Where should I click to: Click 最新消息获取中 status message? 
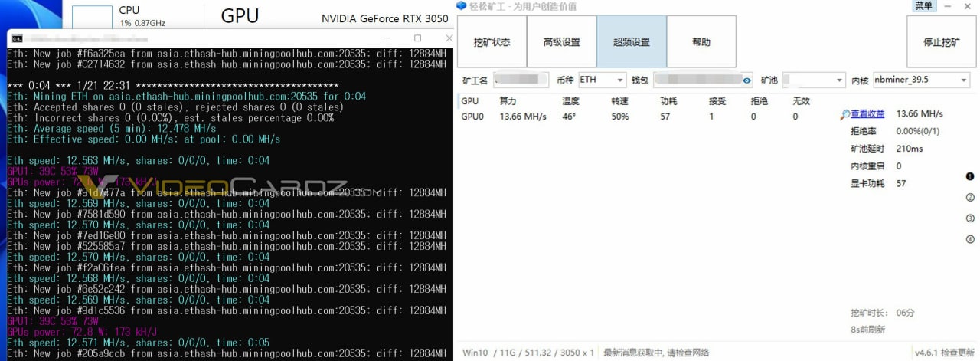click(656, 353)
